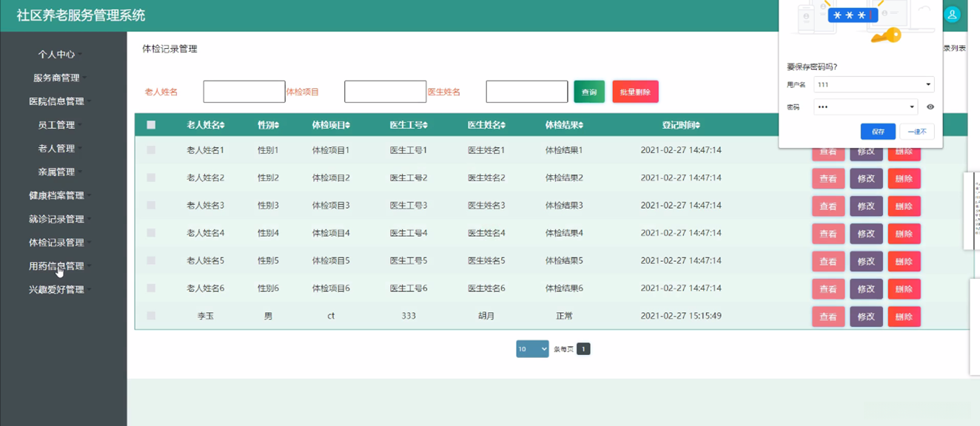Focus the 老人姓名 search input field
Screen dimensions: 980x426
[244, 92]
